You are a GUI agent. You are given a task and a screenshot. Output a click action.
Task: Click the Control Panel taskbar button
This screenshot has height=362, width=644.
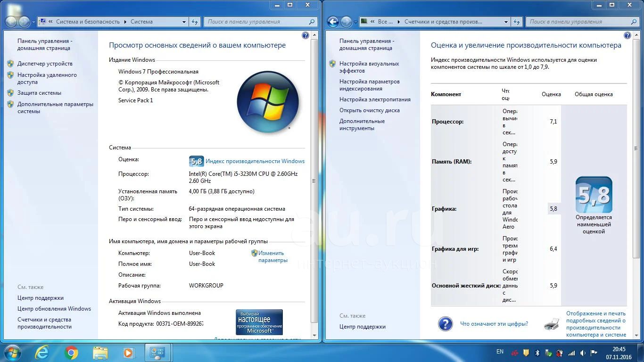[x=157, y=353]
